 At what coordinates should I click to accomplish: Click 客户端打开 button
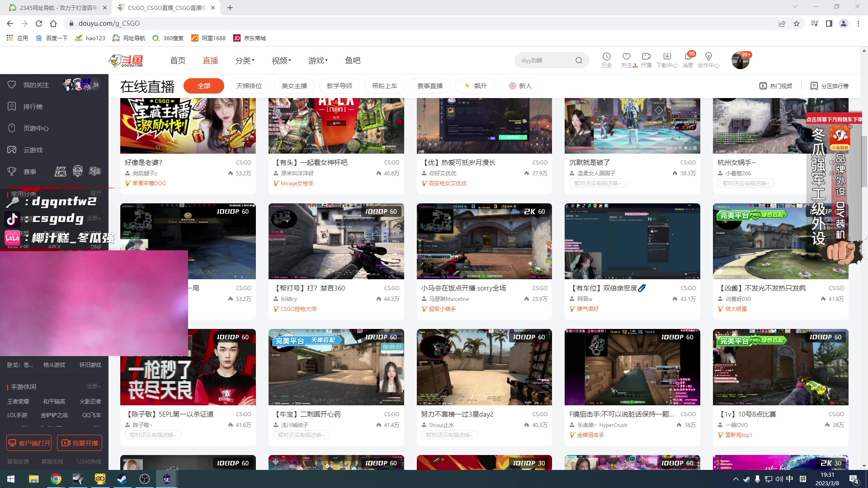29,443
